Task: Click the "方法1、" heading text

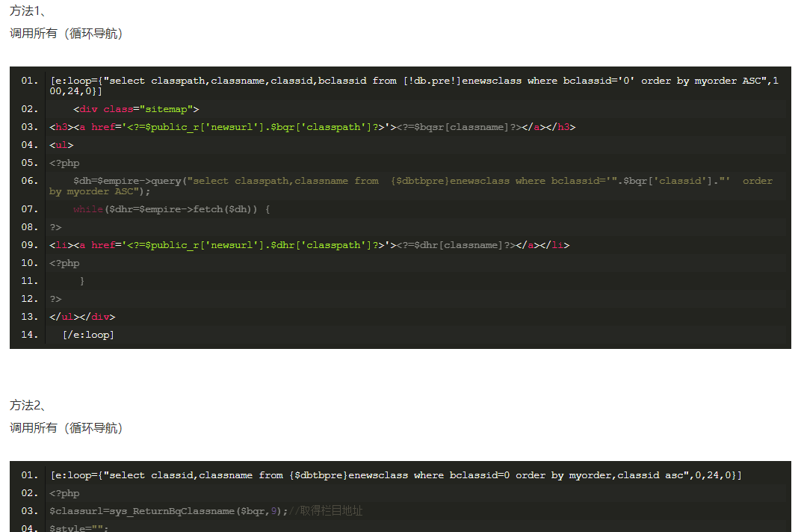Action: click(28, 11)
